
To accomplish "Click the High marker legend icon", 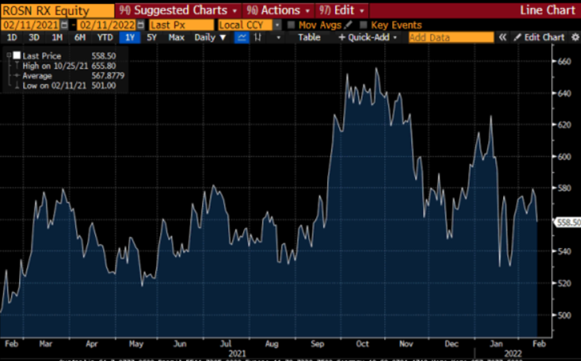I will [16, 66].
